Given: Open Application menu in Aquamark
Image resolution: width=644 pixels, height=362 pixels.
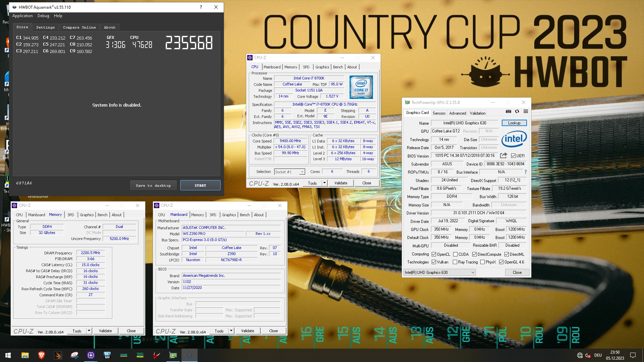Looking at the screenshot, I should (x=22, y=16).
